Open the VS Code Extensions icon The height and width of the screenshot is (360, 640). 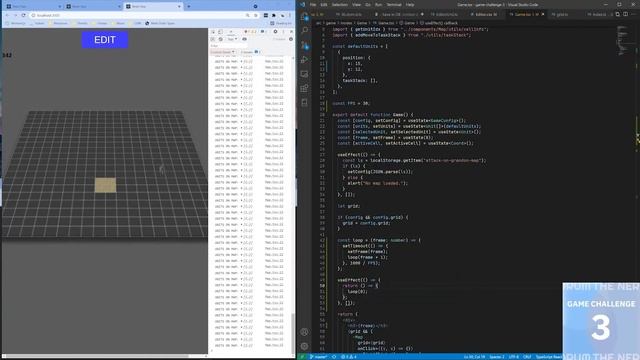pos(304,88)
